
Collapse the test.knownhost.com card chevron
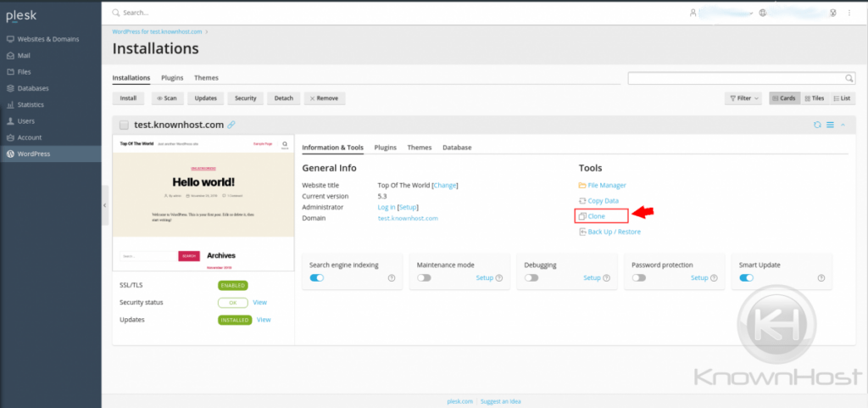[843, 125]
